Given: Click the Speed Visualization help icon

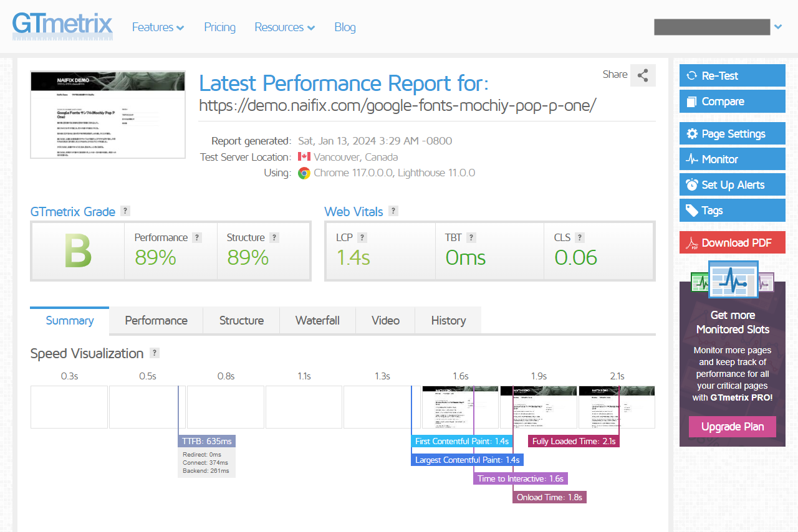Looking at the screenshot, I should click(155, 353).
